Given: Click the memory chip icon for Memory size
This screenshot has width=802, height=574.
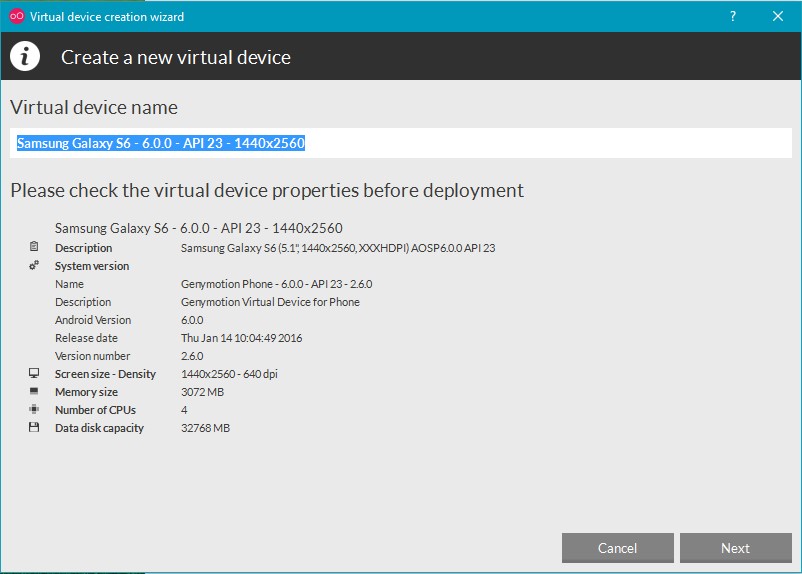Looking at the screenshot, I should (34, 391).
